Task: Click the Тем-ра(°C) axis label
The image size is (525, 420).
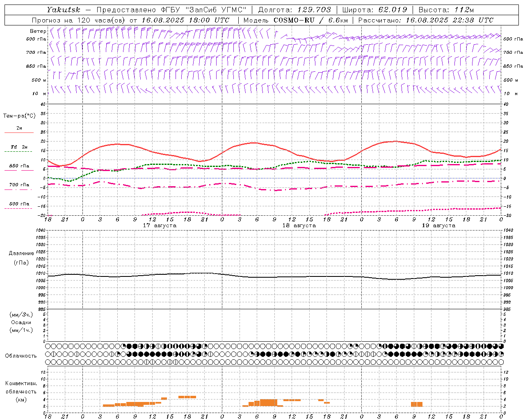Action: click(x=19, y=116)
